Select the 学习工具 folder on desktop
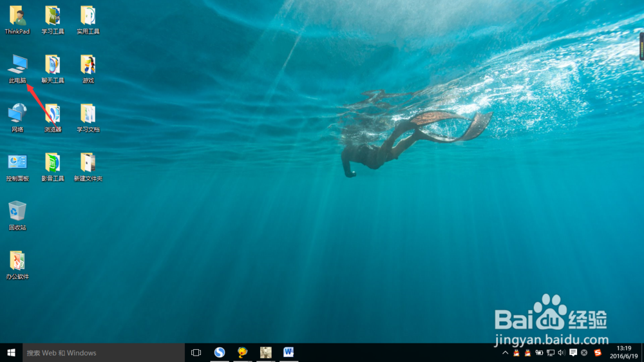 pos(53,19)
